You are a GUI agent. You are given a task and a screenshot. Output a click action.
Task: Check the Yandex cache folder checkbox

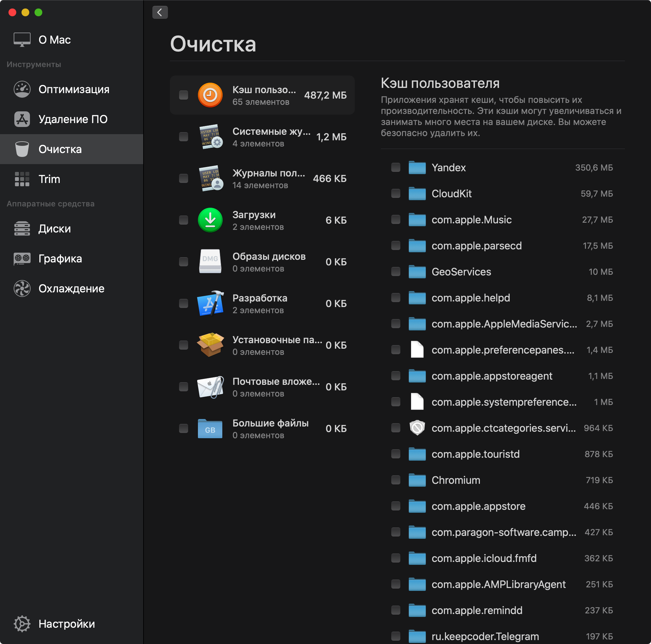395,167
